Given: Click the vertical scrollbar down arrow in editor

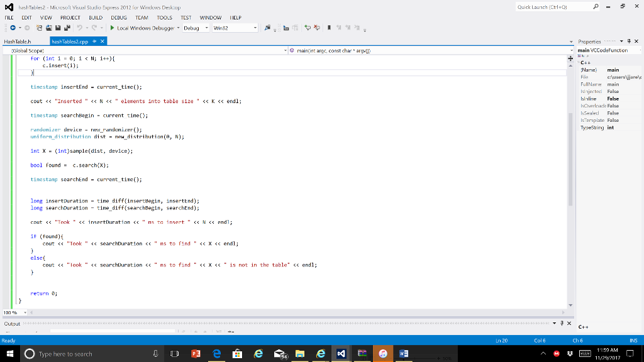Looking at the screenshot, I should [570, 305].
